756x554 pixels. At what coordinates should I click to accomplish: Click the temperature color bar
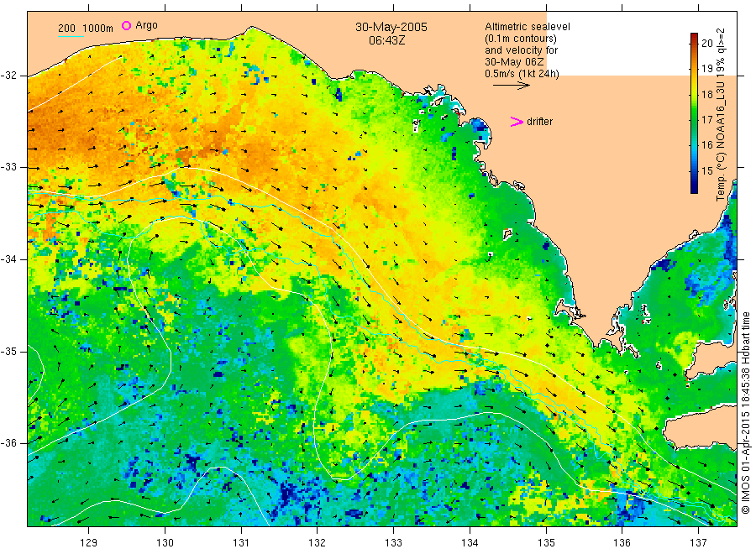pos(694,113)
